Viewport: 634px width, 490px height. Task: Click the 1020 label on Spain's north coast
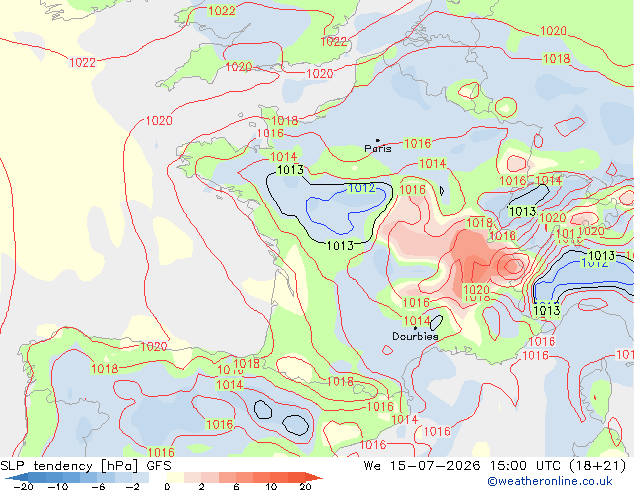tap(154, 346)
